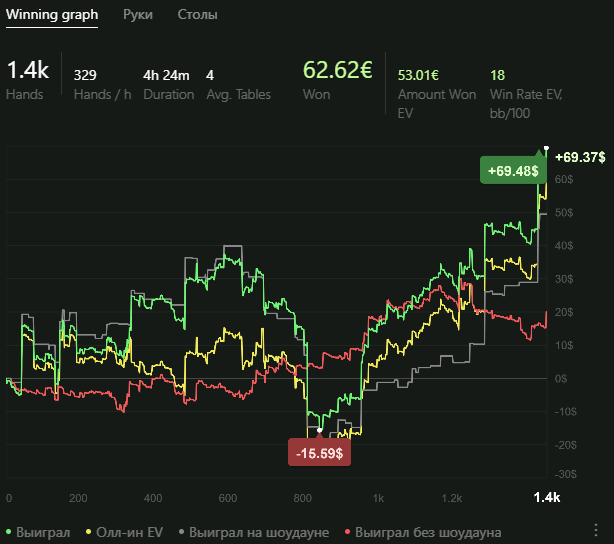Open the Столы tab
The width and height of the screenshot is (614, 544).
(197, 15)
